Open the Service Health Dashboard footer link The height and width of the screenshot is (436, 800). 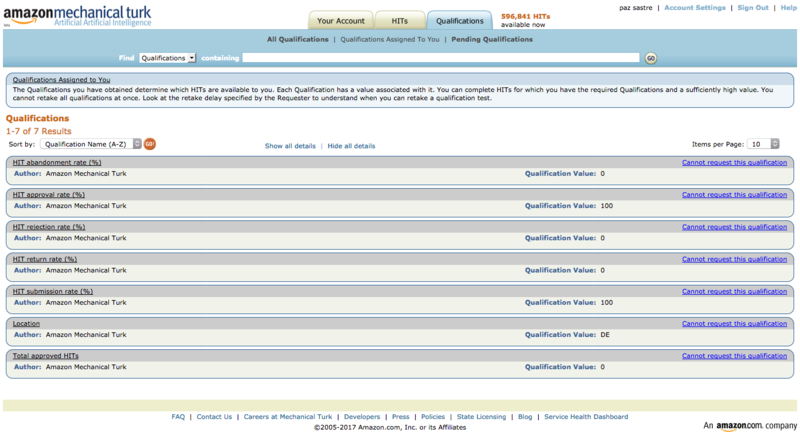pyautogui.click(x=586, y=417)
